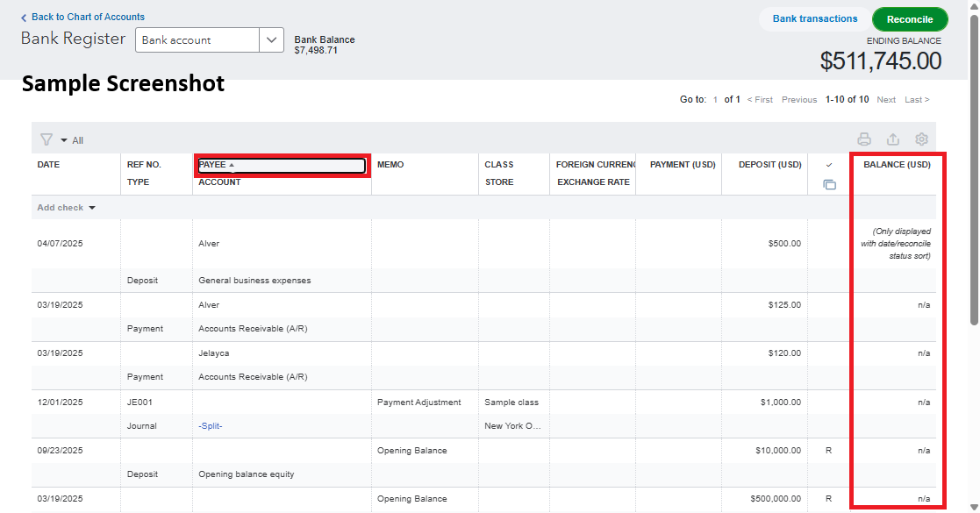Click the back arrow beside Chart of Accounts
This screenshot has height=513, width=980.
(x=24, y=18)
